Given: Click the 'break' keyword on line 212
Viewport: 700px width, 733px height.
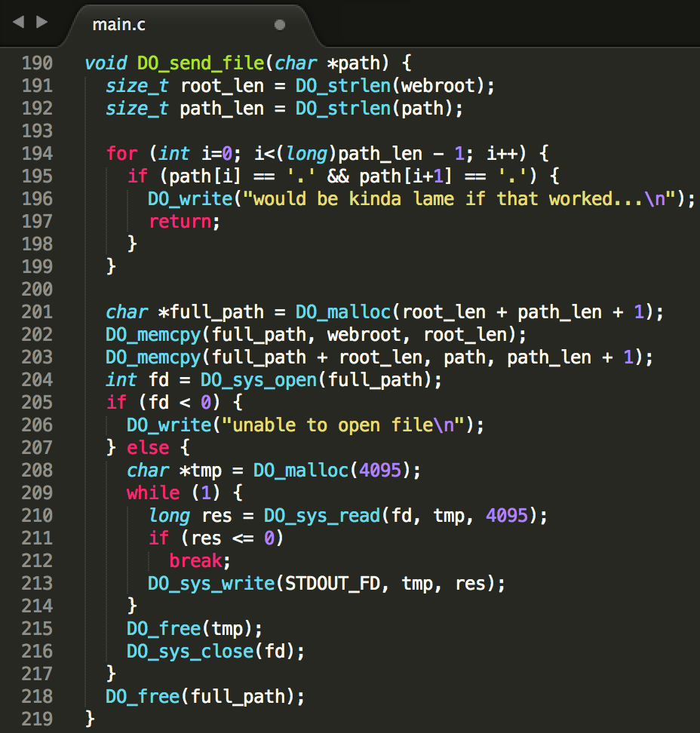Looking at the screenshot, I should pos(195,560).
